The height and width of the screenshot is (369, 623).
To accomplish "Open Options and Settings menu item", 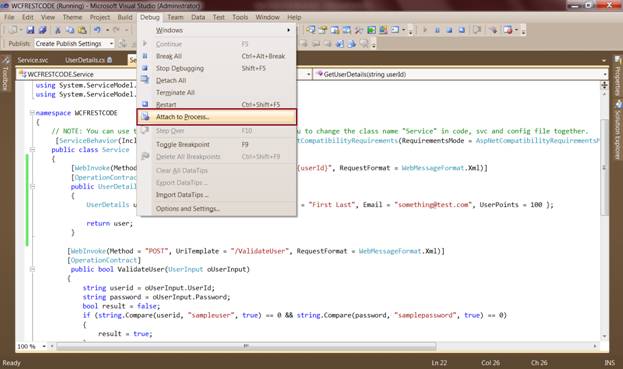I will click(217, 209).
